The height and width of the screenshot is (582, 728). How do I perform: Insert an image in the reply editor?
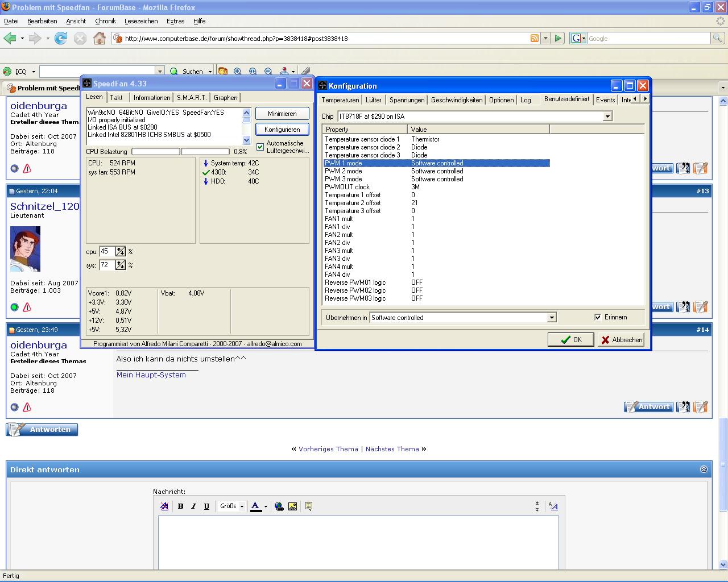[x=292, y=506]
